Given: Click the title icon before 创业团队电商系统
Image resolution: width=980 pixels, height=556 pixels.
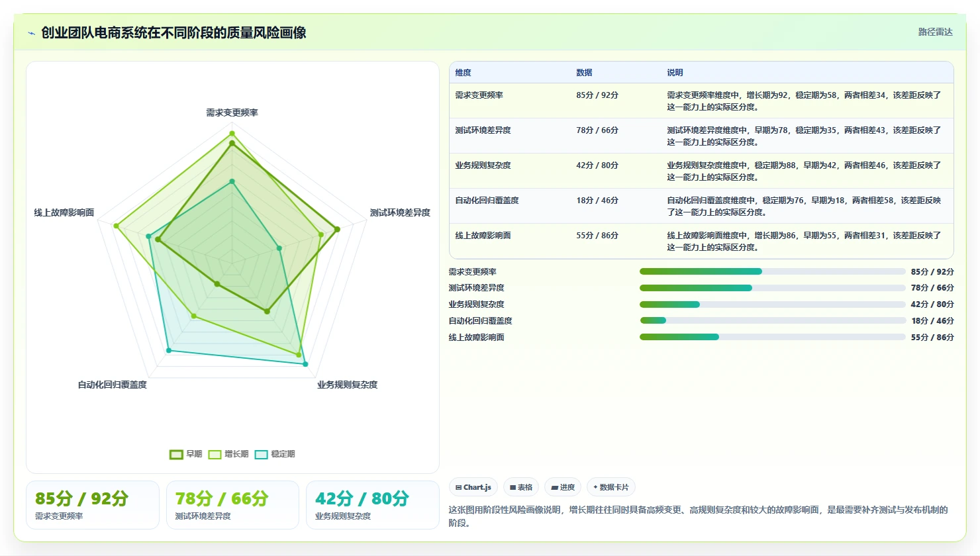Looking at the screenshot, I should click(31, 33).
